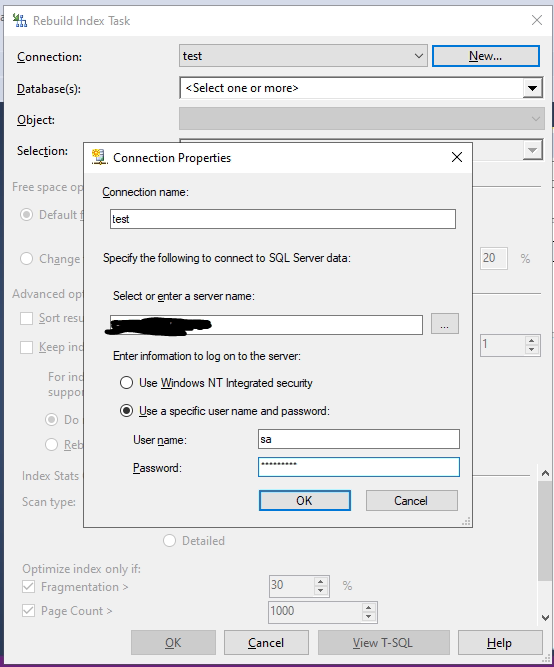Expand the Database(s) selection dropdown

pos(532,88)
